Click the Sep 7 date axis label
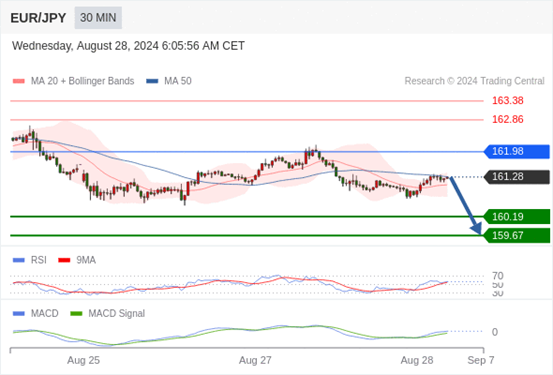The height and width of the screenshot is (375, 553). (481, 360)
